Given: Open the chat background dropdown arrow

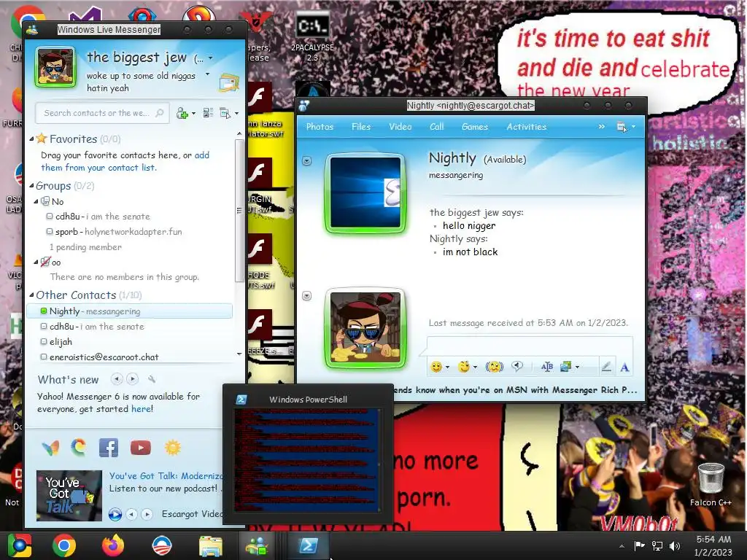Looking at the screenshot, I should click(x=577, y=367).
